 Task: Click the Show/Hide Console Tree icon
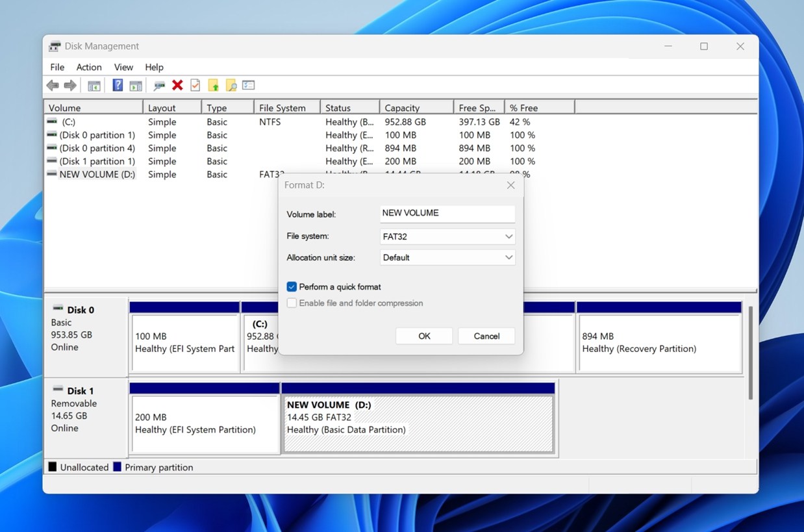click(94, 85)
